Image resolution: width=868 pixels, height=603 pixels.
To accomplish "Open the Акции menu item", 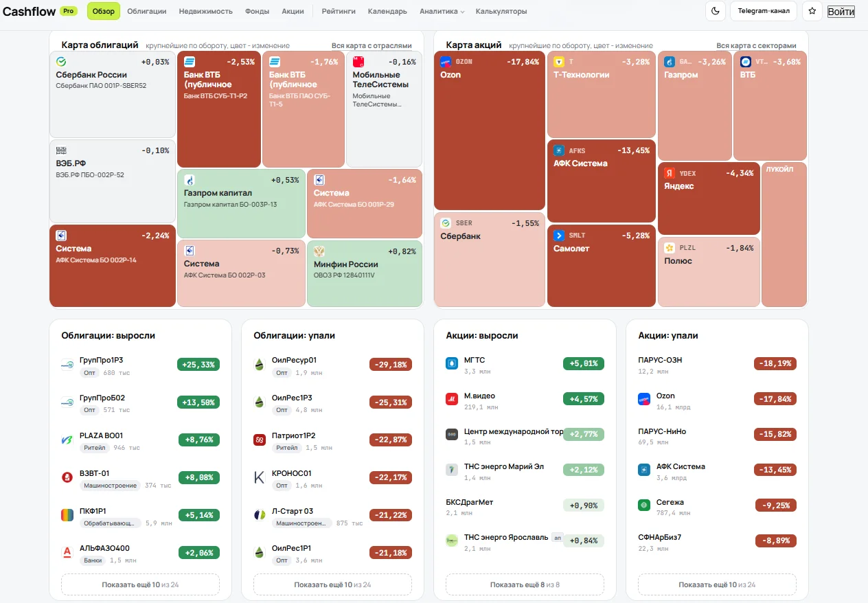I will pyautogui.click(x=293, y=12).
